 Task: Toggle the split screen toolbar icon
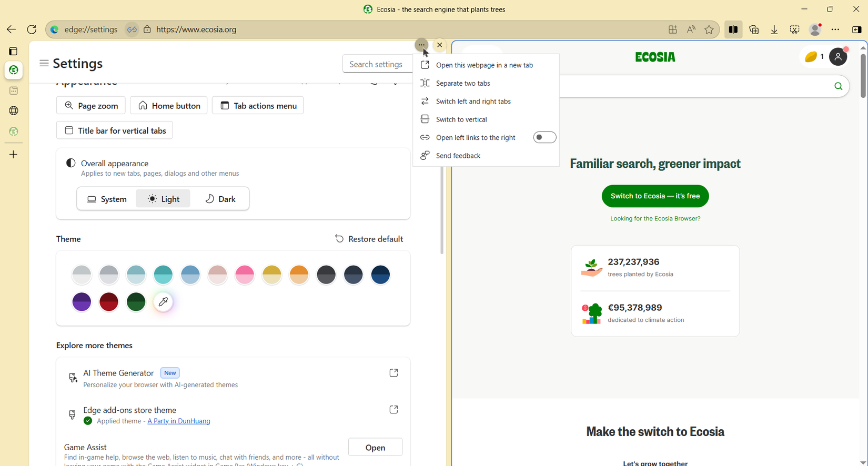pyautogui.click(x=733, y=29)
